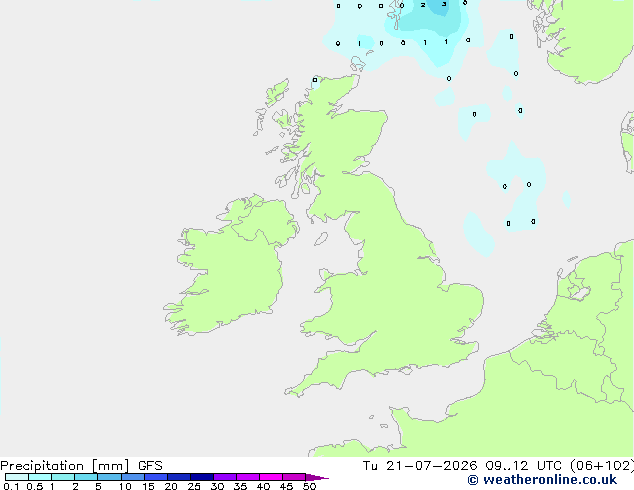Select the 35–40 mm legend color box
Viewport: 634px width, 490px height.
pos(248,477)
